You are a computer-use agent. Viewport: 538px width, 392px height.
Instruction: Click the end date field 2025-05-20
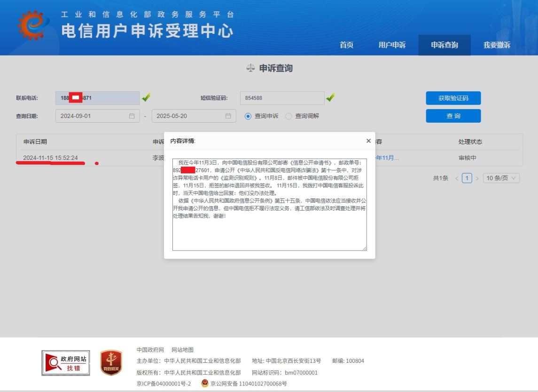tap(194, 116)
